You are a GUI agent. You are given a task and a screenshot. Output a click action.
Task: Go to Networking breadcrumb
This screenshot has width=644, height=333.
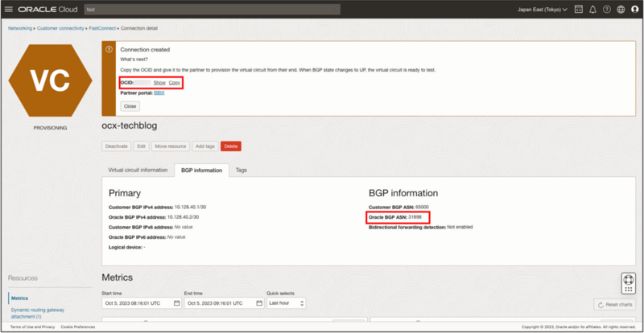point(20,28)
